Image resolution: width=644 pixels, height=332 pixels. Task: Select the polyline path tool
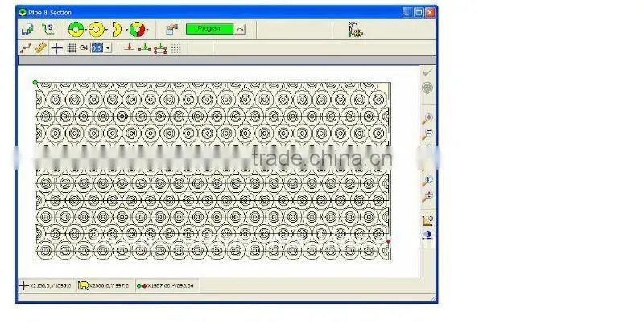tap(26, 48)
